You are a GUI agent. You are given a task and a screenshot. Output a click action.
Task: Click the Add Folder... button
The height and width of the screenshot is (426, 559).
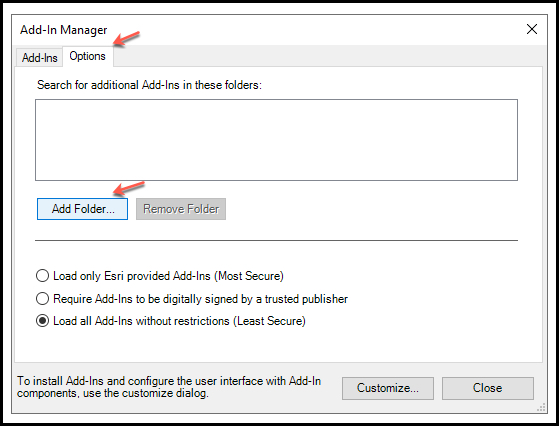tap(82, 209)
